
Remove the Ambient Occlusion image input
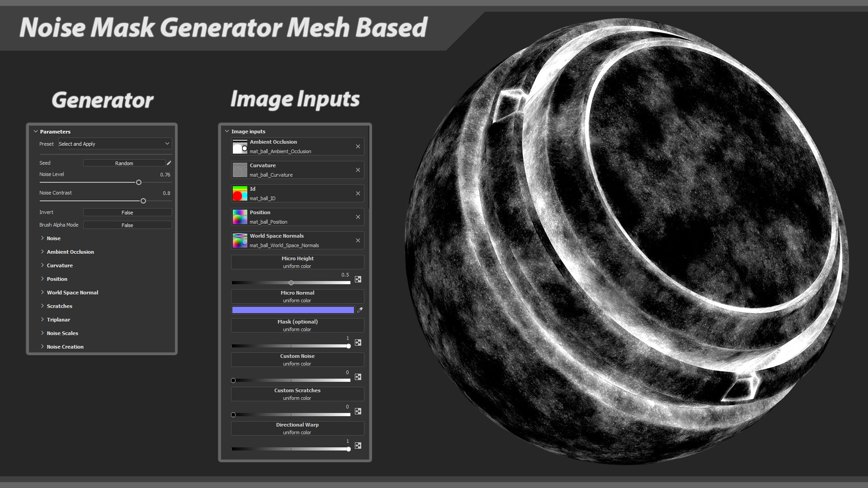pos(358,146)
